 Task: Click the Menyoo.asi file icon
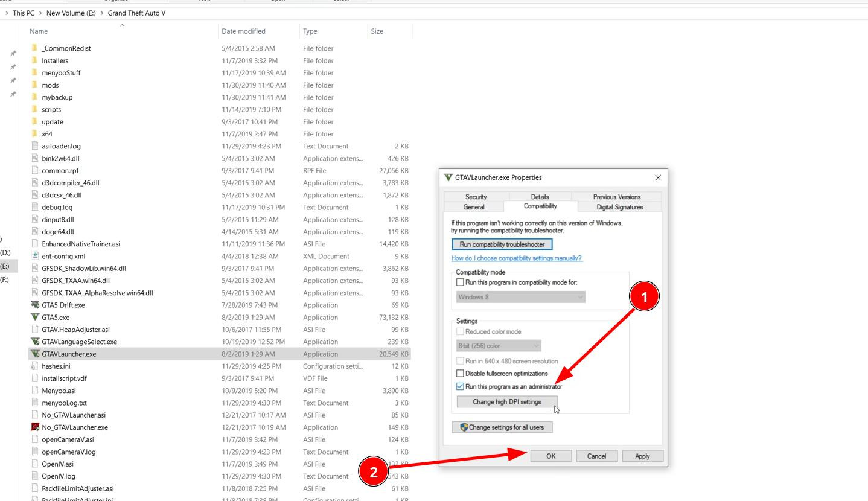point(35,391)
